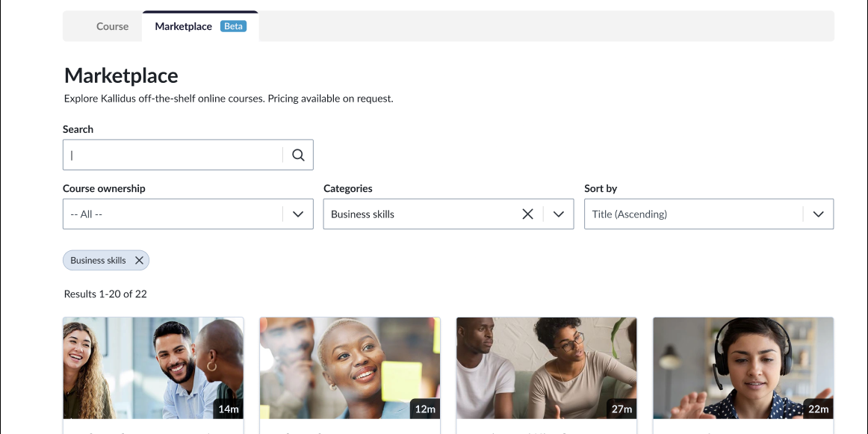Open the Categories dropdown chevron
Image resolution: width=868 pixels, height=434 pixels.
(559, 214)
